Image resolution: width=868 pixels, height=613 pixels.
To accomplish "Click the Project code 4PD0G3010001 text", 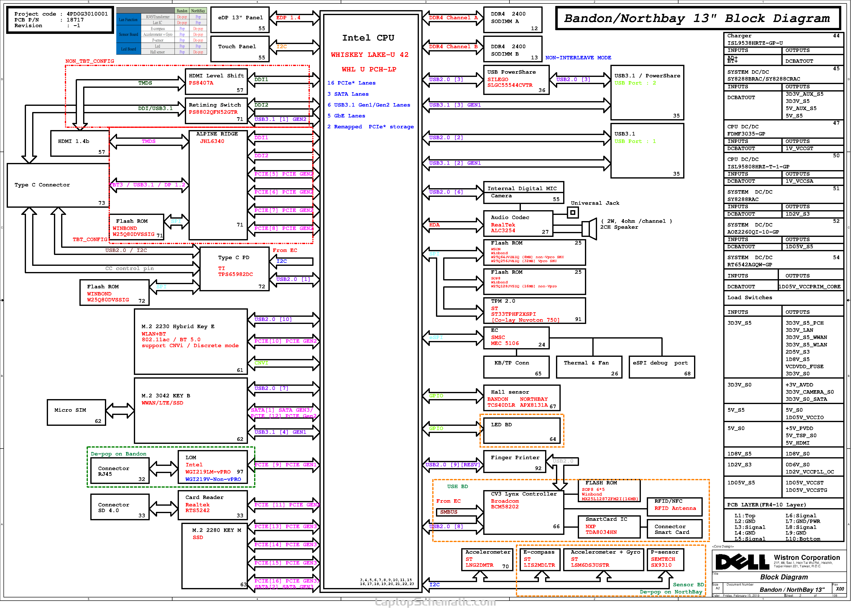I will pyautogui.click(x=61, y=14).
